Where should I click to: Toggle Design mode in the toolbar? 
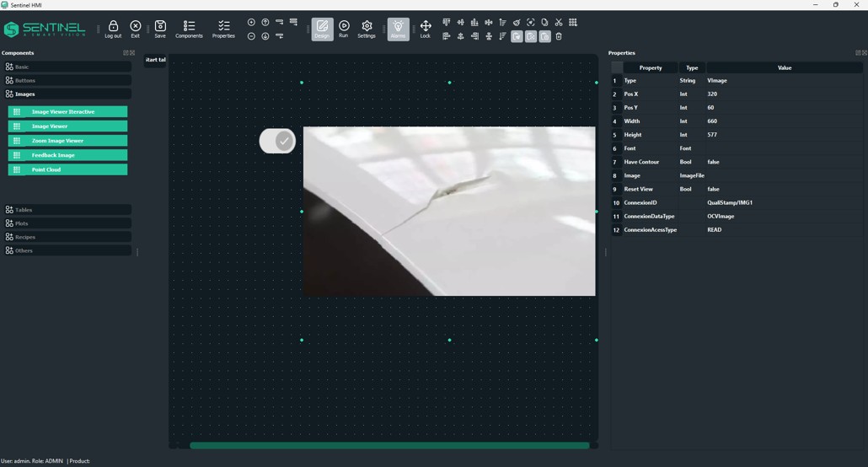(322, 29)
